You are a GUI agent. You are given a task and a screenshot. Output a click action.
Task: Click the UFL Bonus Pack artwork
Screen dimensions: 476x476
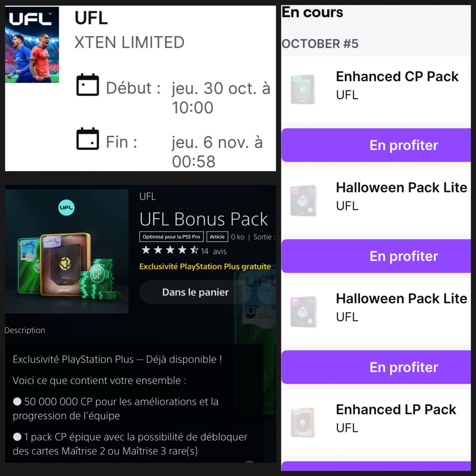coord(67,251)
